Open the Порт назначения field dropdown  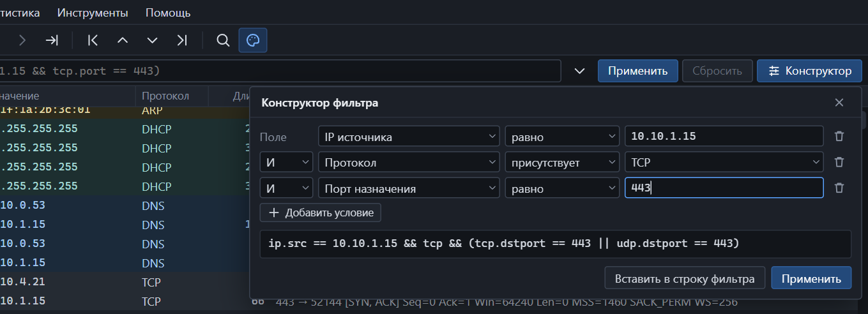409,188
